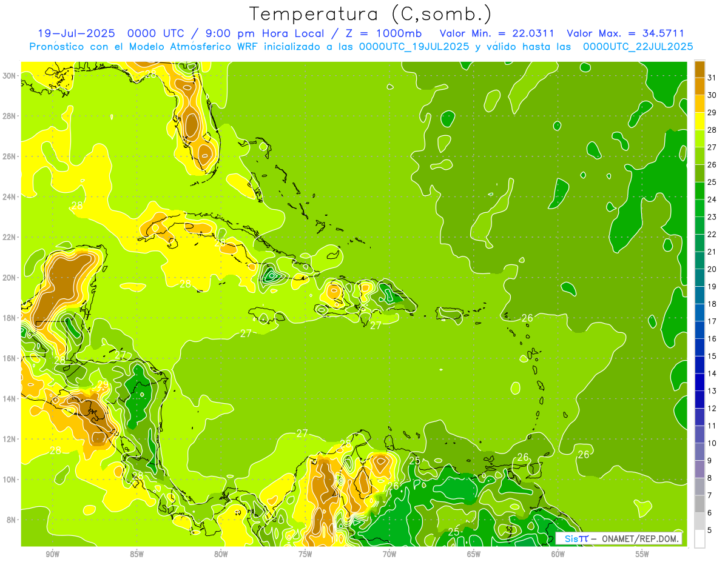This screenshot has width=728, height=562.
Task: Click "0000UTC_19JUL2025" in the forecast line
Action: pyautogui.click(x=414, y=46)
